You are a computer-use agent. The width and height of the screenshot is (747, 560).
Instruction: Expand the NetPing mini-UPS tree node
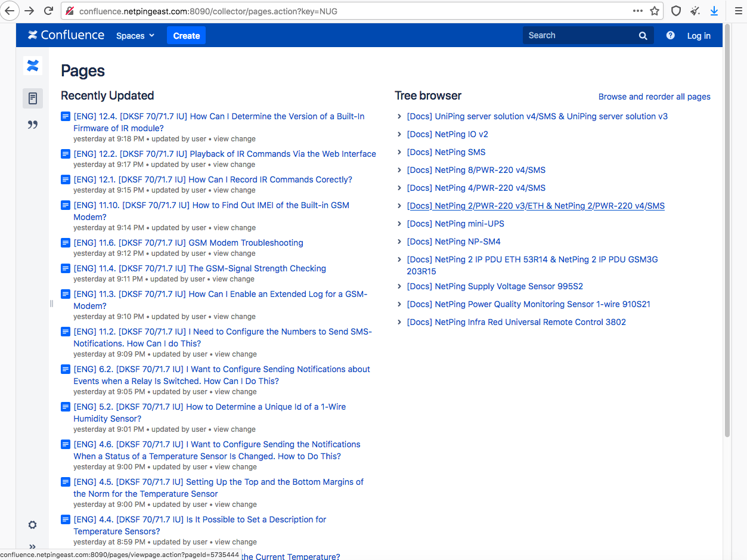point(399,224)
